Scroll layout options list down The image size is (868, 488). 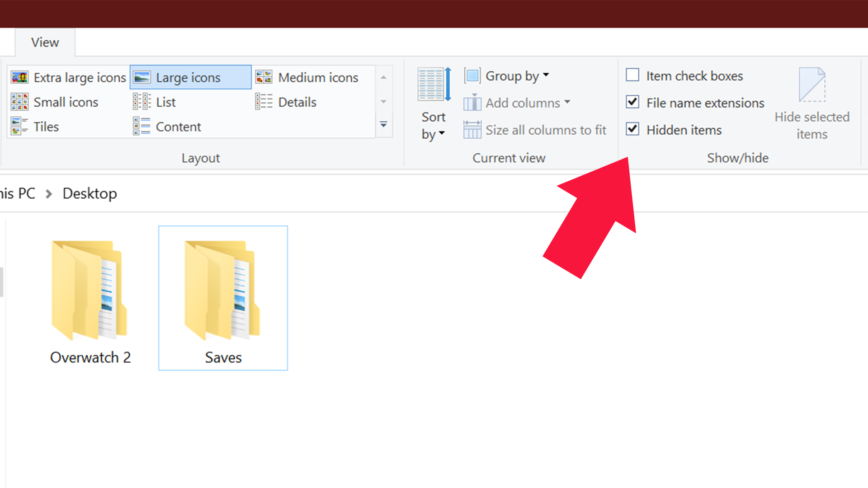(x=383, y=101)
